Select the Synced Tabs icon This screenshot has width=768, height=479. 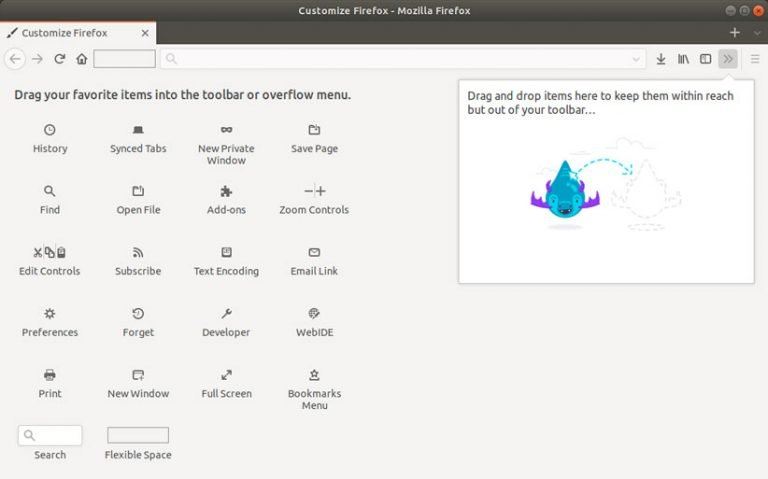(x=138, y=130)
